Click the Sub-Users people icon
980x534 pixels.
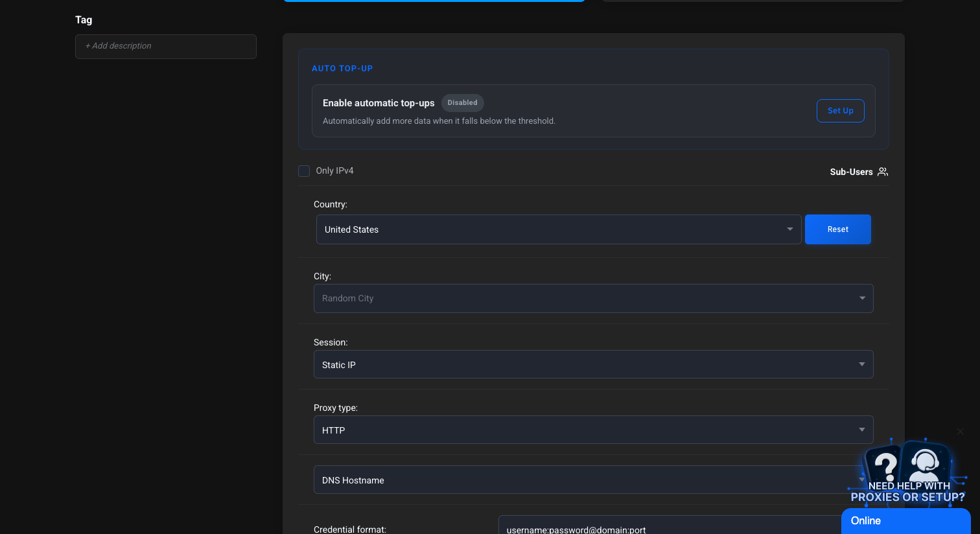[x=883, y=172]
